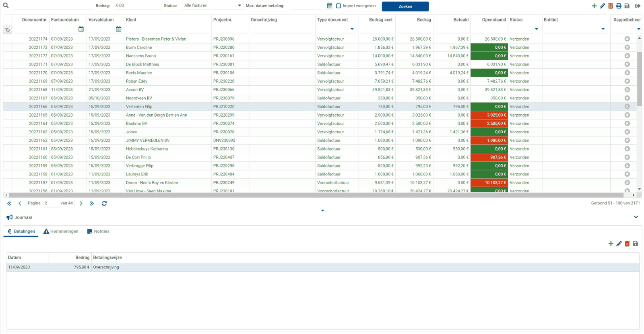This screenshot has width=644, height=334.
Task: Click the red delete trash icon at top
Action: [x=611, y=6]
